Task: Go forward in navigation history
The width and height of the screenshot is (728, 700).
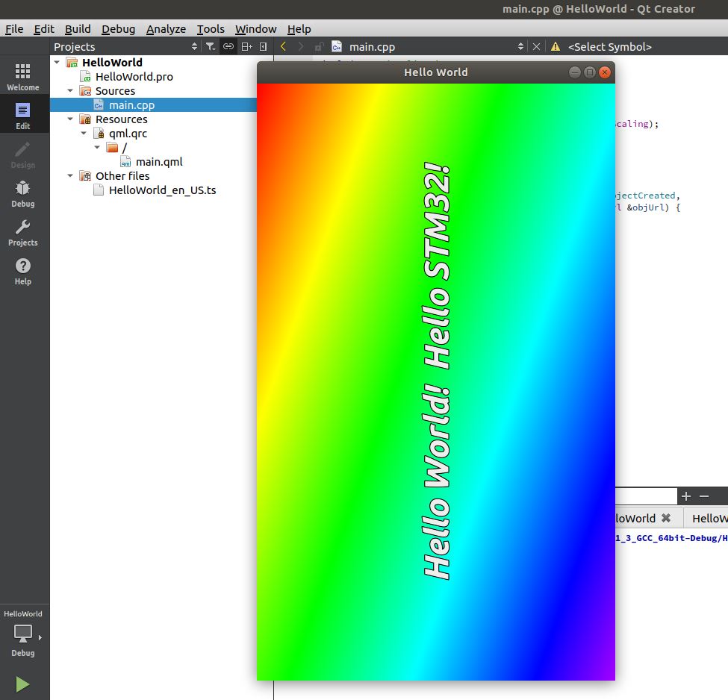Action: tap(301, 46)
